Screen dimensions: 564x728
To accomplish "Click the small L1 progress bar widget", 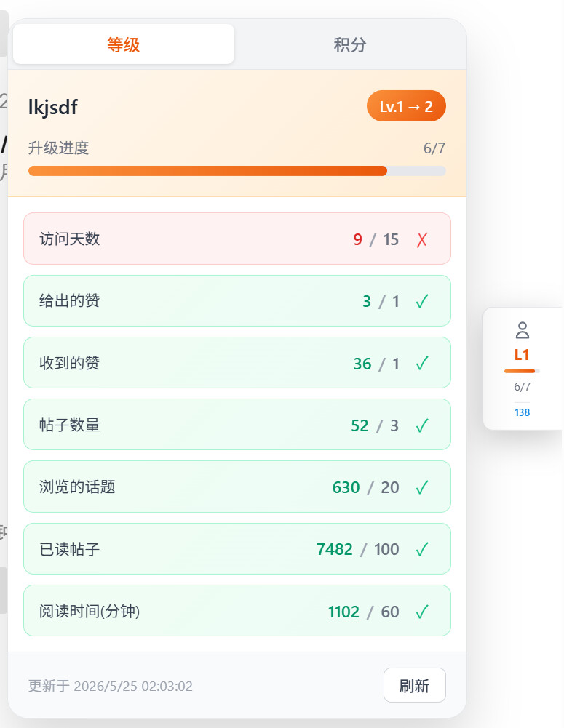I will point(522,371).
